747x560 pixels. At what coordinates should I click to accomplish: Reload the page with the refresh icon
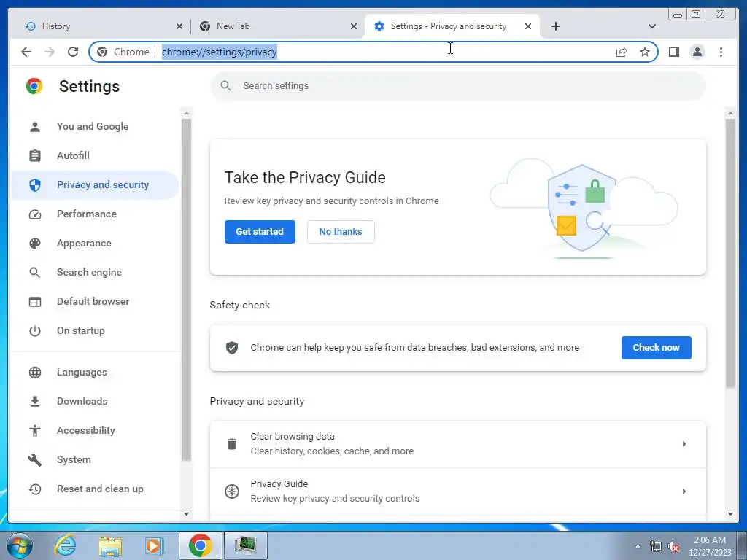pos(73,52)
